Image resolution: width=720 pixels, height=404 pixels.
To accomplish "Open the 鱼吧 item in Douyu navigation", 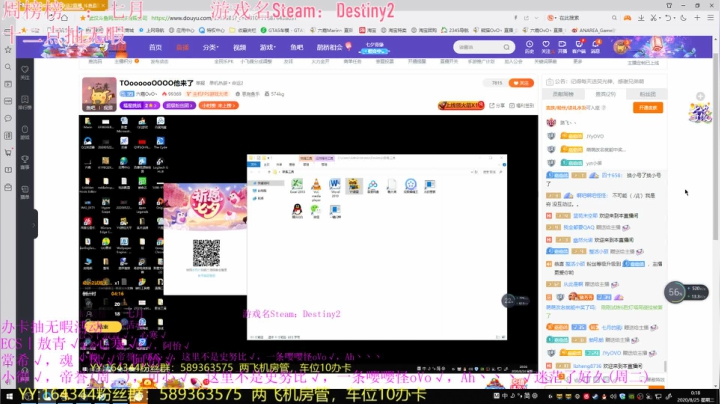I will click(x=297, y=47).
